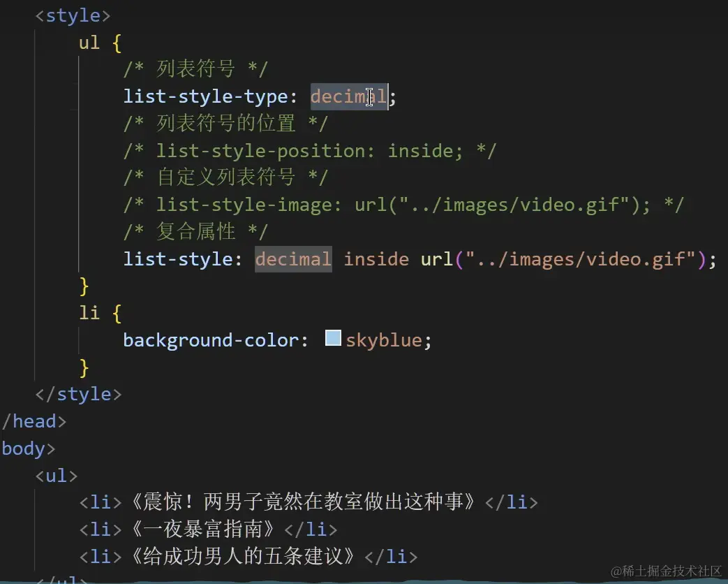Click the url("../images/video.gif") in list-style shorthand
The height and width of the screenshot is (584, 728).
point(563,259)
